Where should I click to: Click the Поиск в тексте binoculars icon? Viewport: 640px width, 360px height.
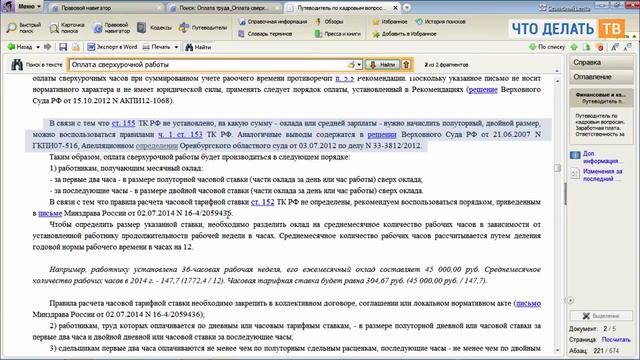point(17,64)
